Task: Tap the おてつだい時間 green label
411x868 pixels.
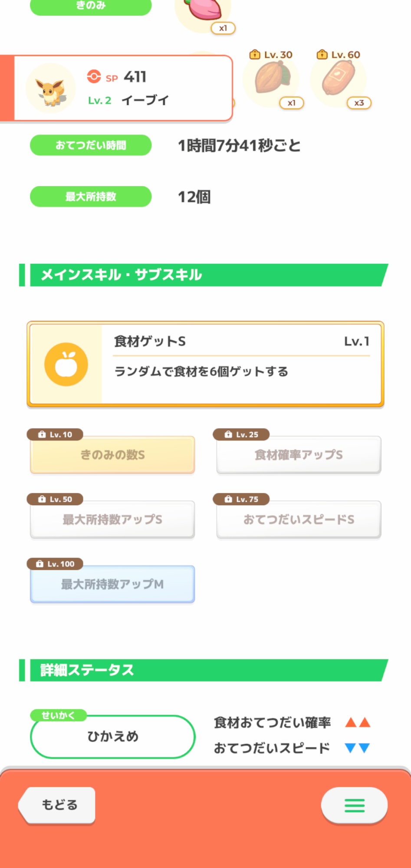Action: 91,145
